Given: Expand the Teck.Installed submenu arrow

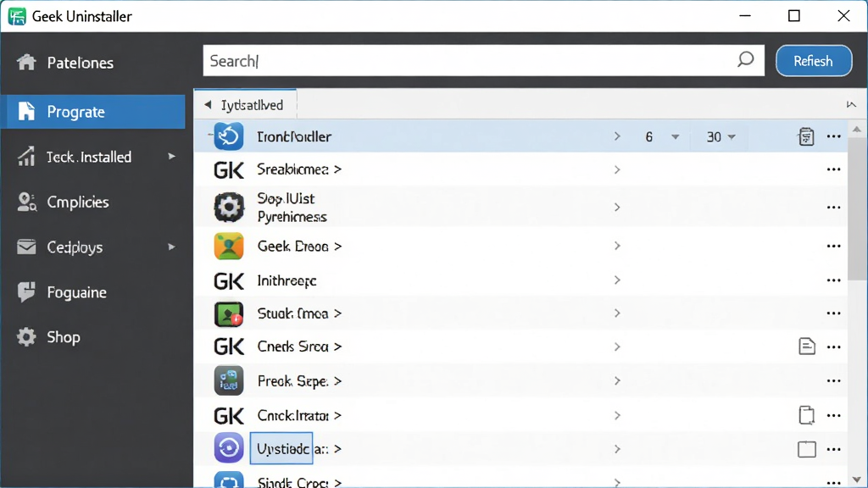Looking at the screenshot, I should pyautogui.click(x=171, y=157).
